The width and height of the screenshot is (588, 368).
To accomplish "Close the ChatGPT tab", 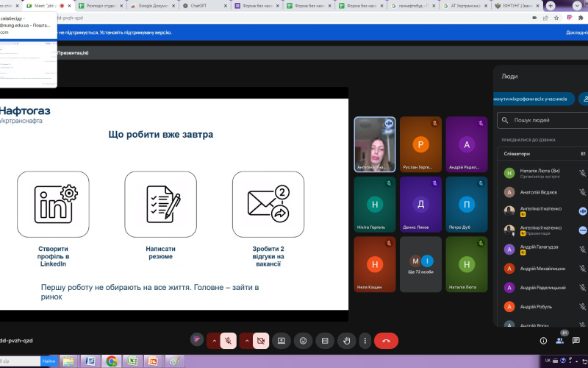I will coord(226,6).
